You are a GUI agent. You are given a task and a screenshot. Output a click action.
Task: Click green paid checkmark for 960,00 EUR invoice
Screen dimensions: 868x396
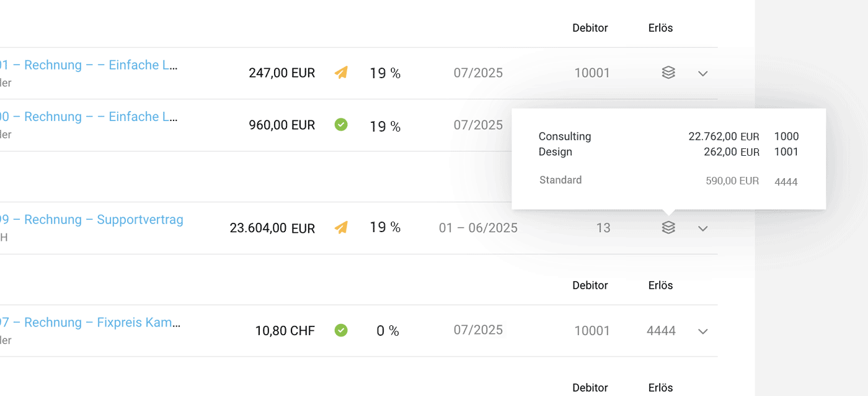click(341, 125)
